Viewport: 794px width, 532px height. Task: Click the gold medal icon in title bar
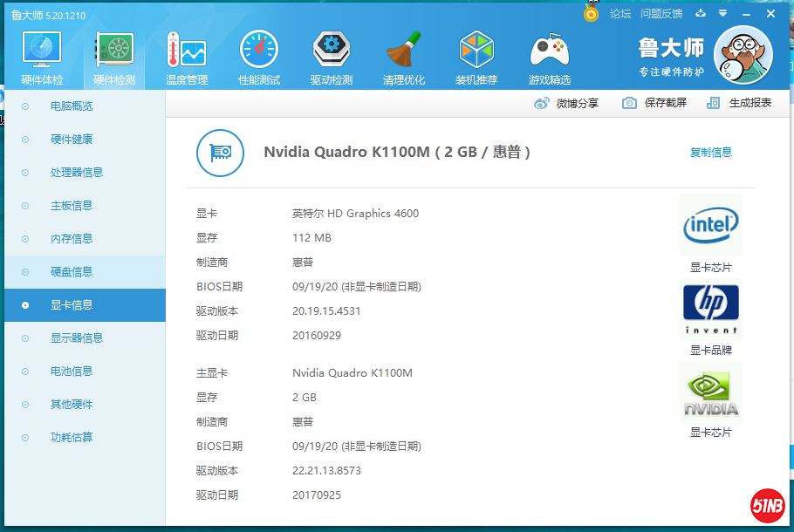point(591,14)
